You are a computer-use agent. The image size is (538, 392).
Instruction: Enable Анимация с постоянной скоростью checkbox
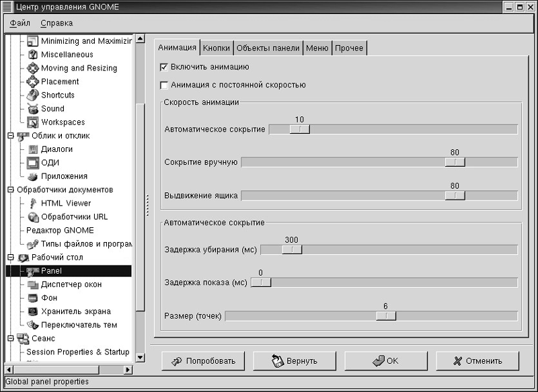tap(164, 85)
